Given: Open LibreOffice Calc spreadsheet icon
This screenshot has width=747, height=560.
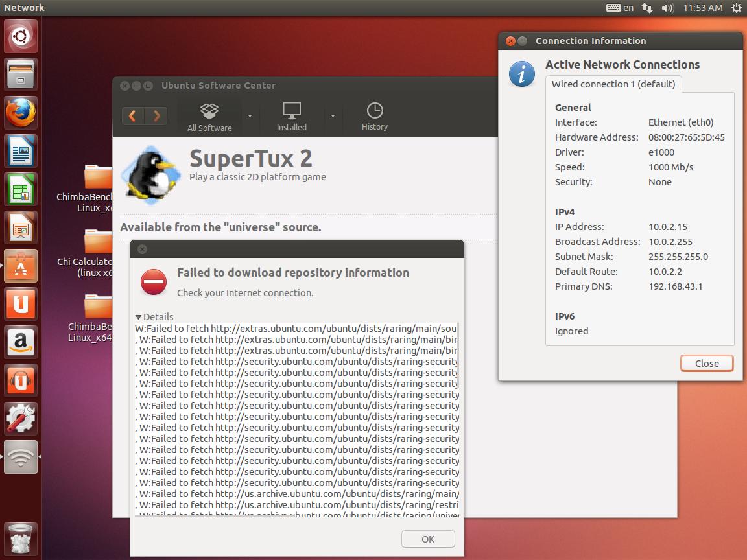Looking at the screenshot, I should [21, 189].
